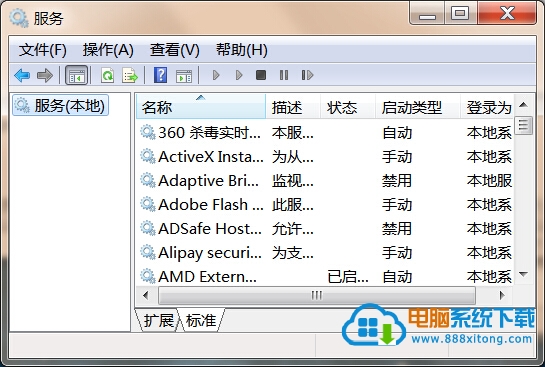Sort by the 描述 column header
Viewport: 545px width, 367px height.
293,107
